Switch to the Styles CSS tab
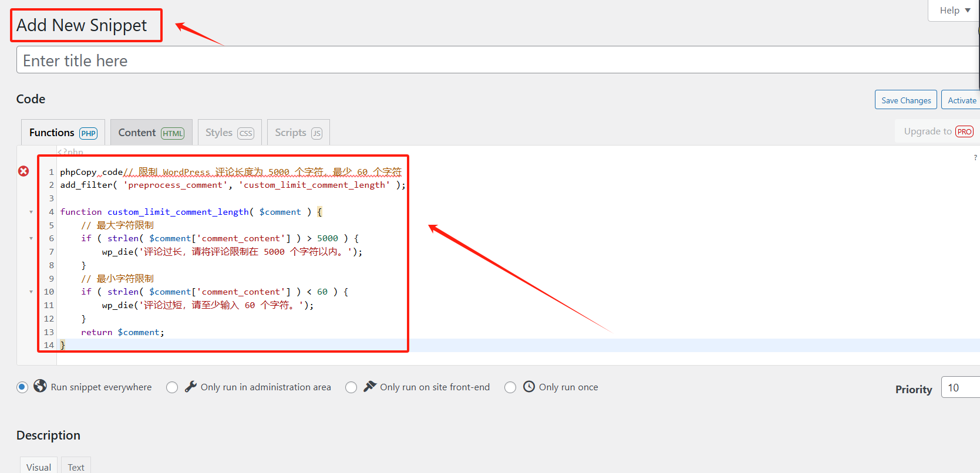The image size is (980, 473). tap(230, 133)
